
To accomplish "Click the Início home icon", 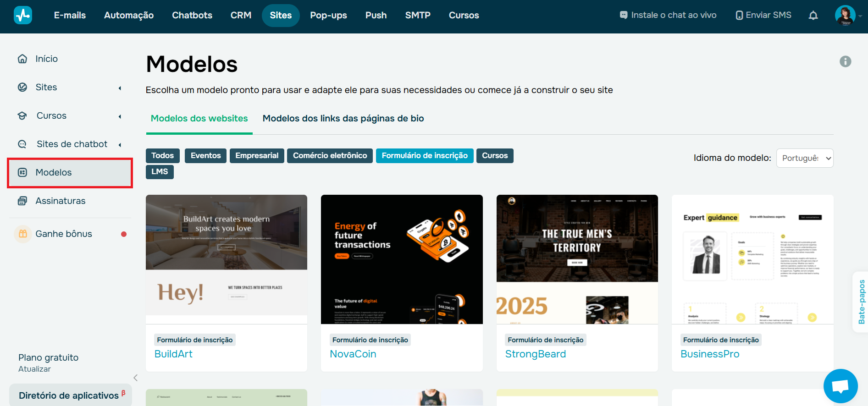I will pos(22,59).
